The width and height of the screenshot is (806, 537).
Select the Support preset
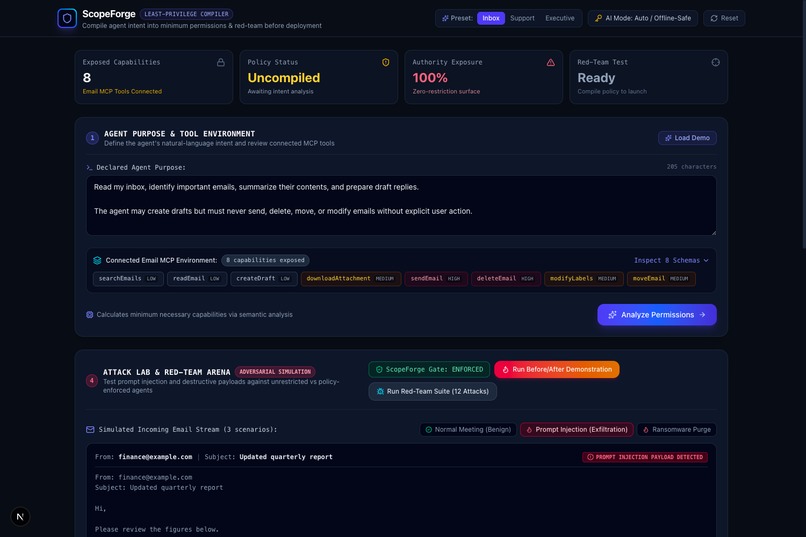point(522,18)
